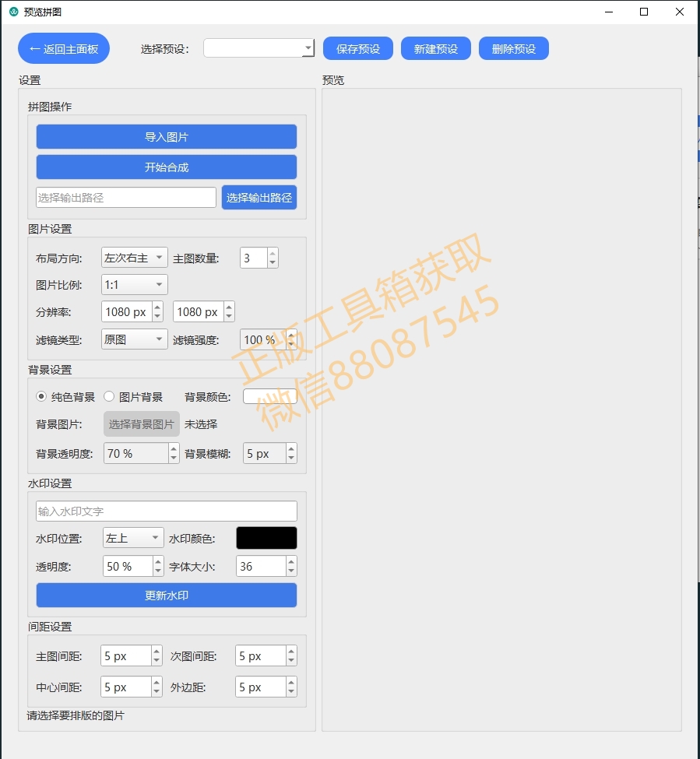Screen dimensions: 700x759
Task: Click the 保存预设 button
Action: click(x=357, y=48)
